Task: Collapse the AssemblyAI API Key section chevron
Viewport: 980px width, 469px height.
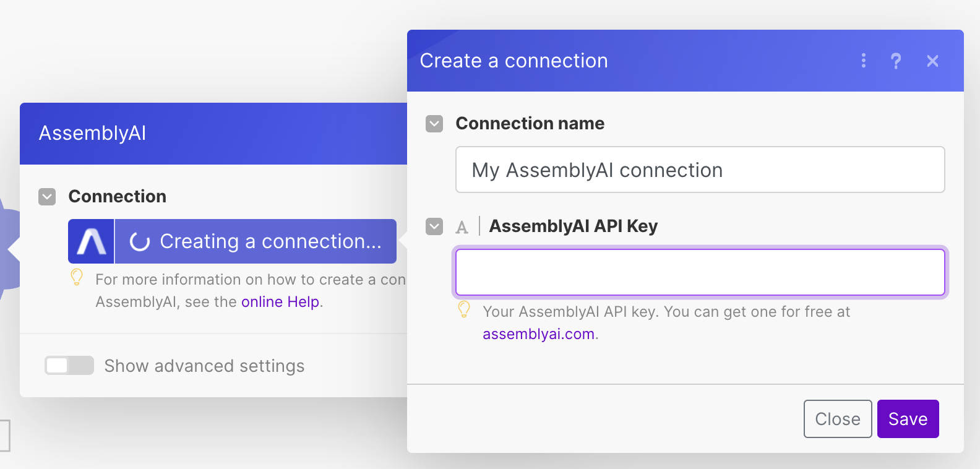Action: pos(434,226)
